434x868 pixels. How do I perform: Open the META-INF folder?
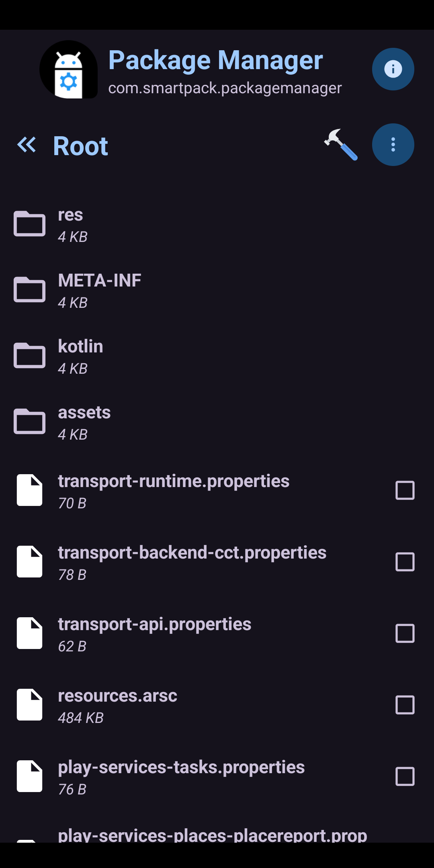100,290
